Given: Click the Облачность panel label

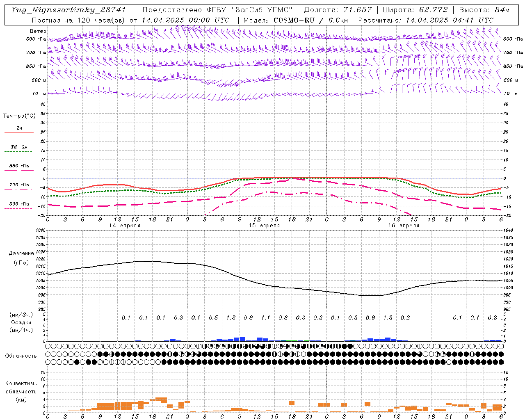Looking at the screenshot, I should pyautogui.click(x=21, y=356).
